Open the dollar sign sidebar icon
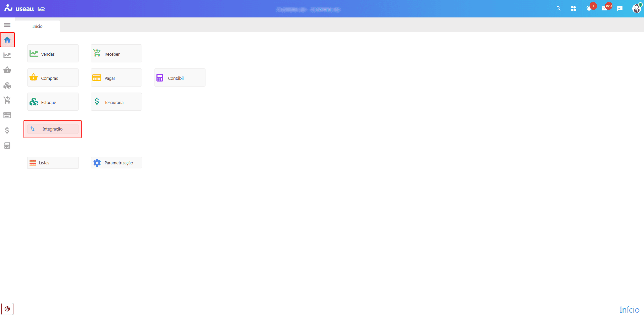 click(7, 130)
